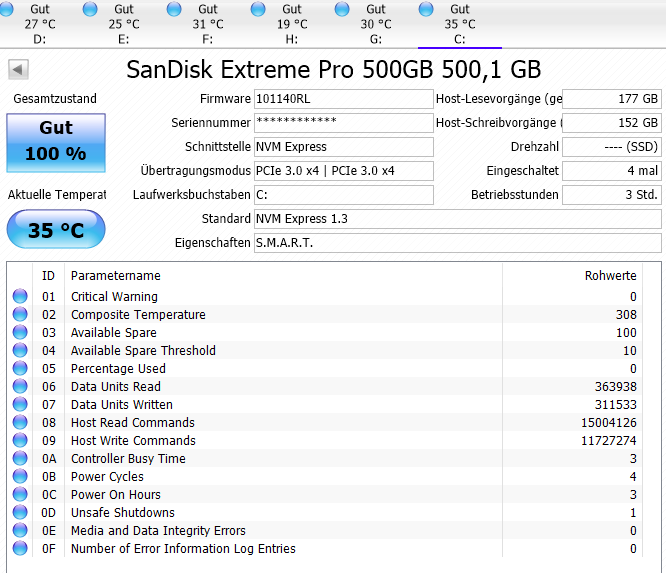Click the status icon for Media and Data Integrity Errors
666x573 pixels.
(x=20, y=531)
